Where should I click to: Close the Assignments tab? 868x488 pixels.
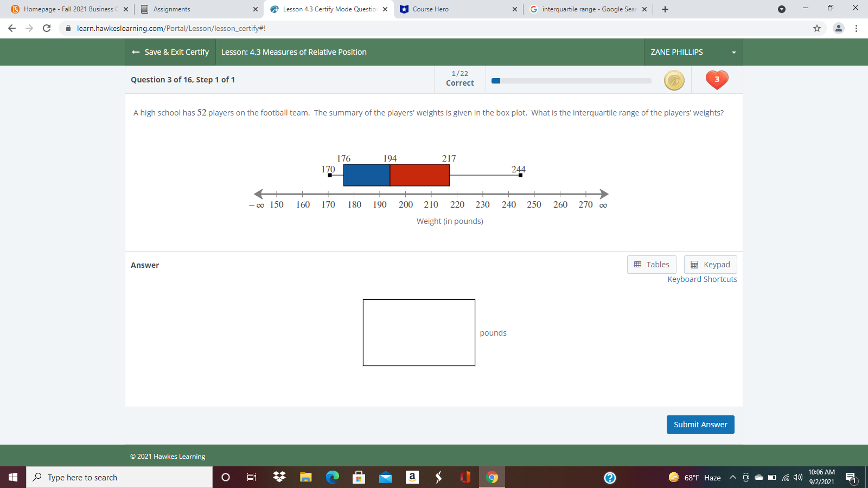256,9
